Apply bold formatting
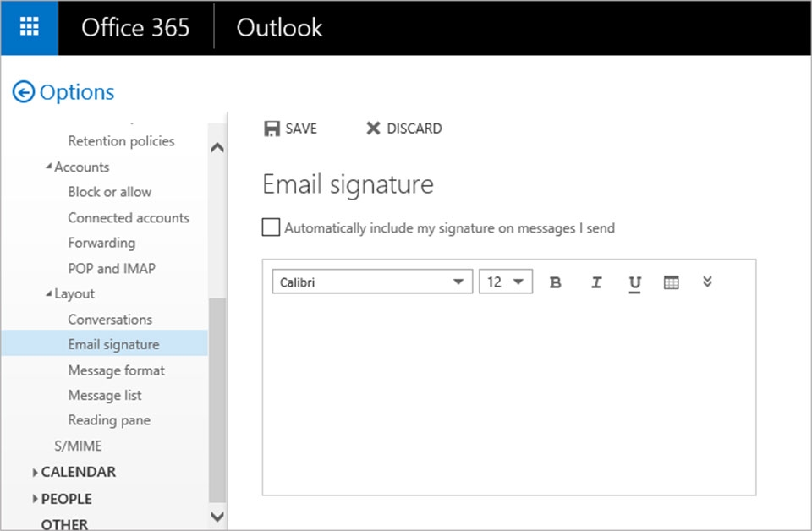 [x=556, y=282]
